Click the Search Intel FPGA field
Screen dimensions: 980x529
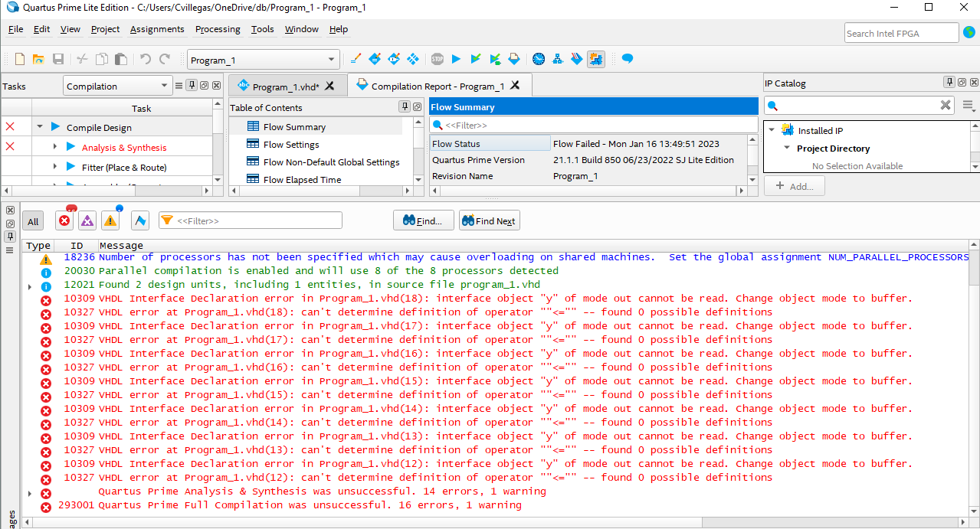tap(901, 33)
